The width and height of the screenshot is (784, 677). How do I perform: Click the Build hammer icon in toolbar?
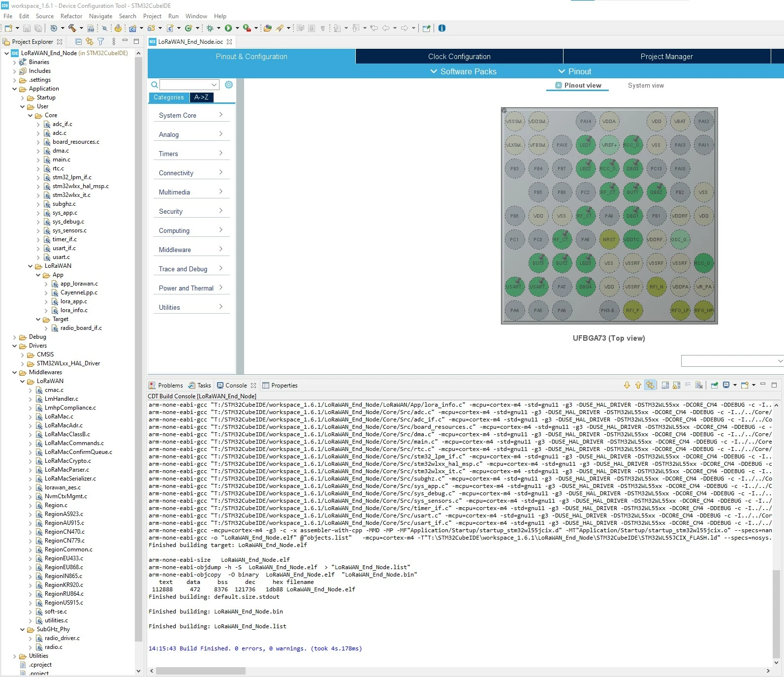pos(72,28)
